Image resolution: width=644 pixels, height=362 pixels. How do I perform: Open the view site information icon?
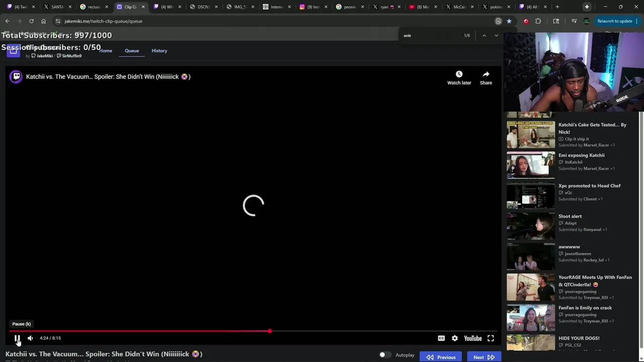pyautogui.click(x=58, y=21)
